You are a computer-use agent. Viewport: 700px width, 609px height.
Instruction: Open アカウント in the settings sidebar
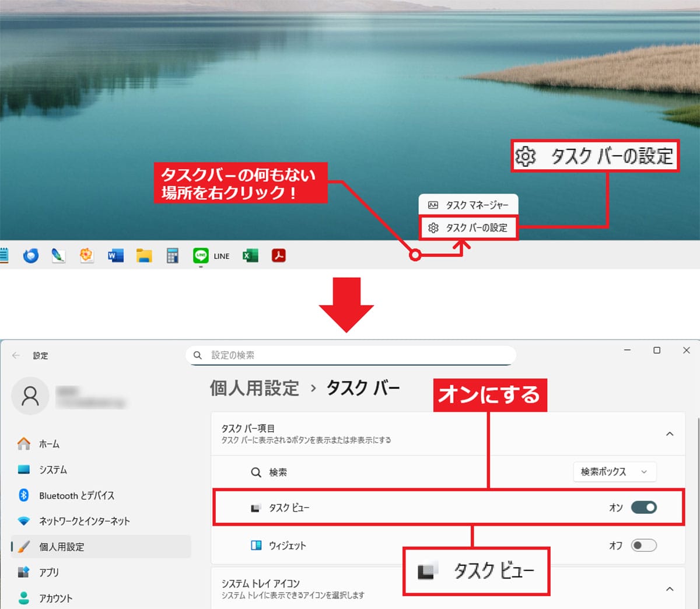pyautogui.click(x=101, y=598)
